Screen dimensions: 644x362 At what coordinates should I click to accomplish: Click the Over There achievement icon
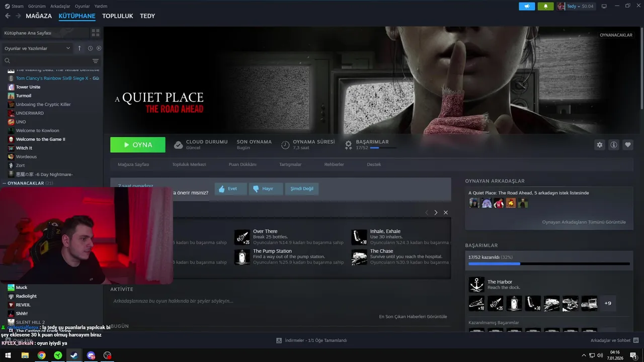242,237
